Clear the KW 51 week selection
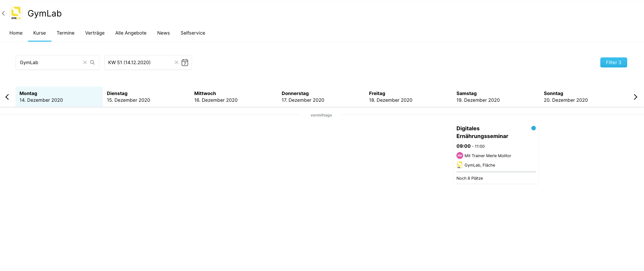644x271 pixels. pos(176,62)
